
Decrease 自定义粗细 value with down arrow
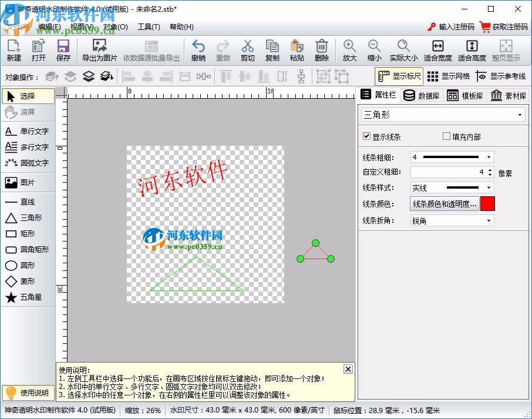(x=490, y=175)
